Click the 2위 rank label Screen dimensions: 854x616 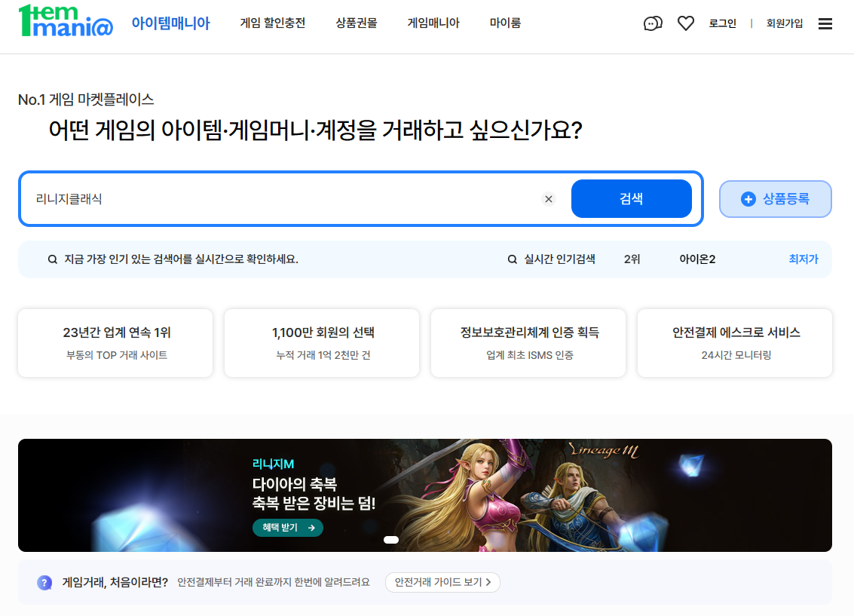(632, 259)
